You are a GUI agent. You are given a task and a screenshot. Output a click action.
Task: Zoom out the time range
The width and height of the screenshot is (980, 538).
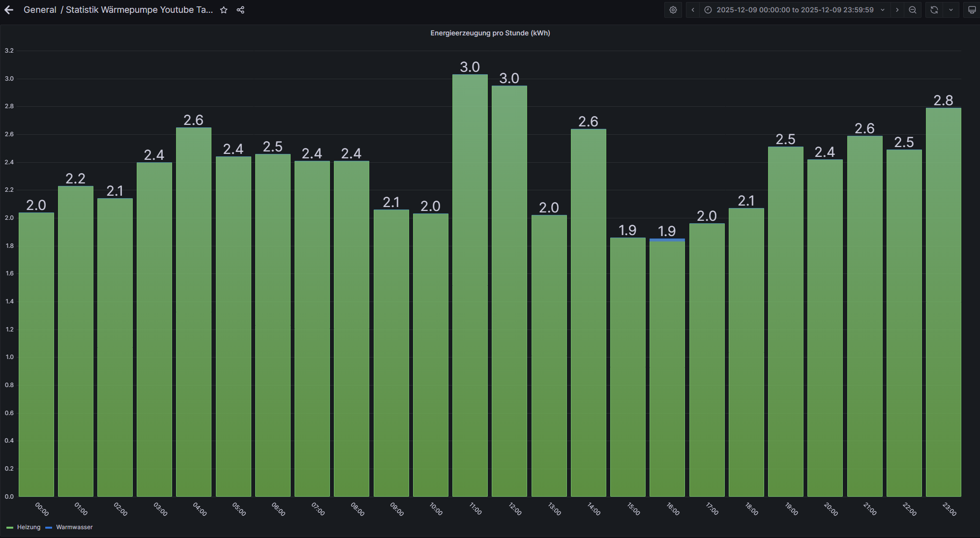913,10
